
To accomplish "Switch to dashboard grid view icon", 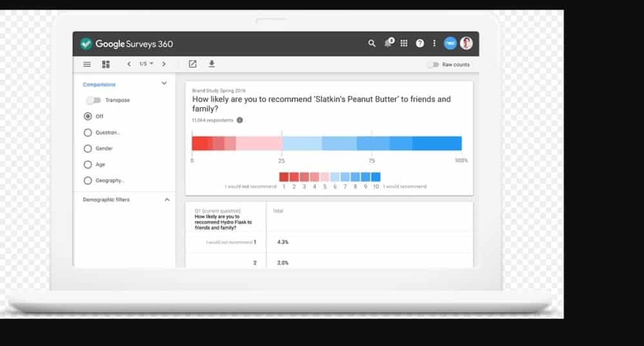I will point(106,64).
